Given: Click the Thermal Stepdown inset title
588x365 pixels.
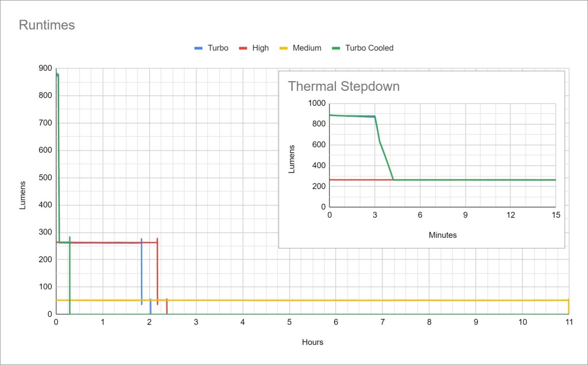Looking at the screenshot, I should [x=343, y=87].
